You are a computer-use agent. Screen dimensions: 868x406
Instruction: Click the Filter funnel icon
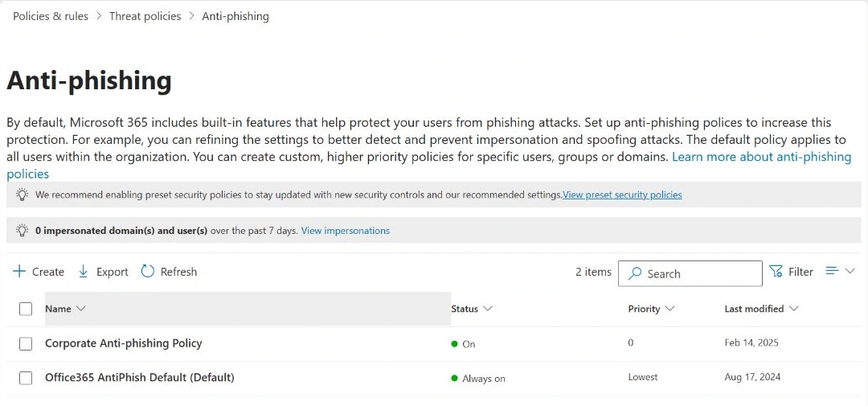(x=776, y=272)
